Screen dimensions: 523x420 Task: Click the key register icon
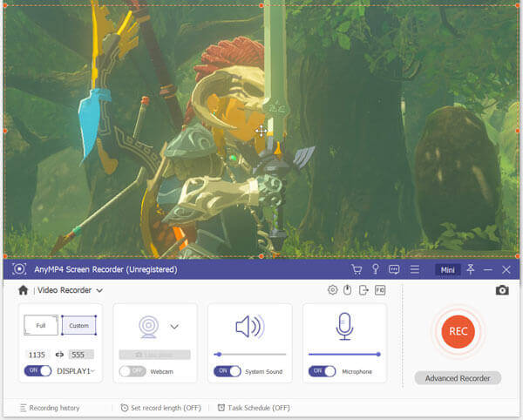point(376,269)
